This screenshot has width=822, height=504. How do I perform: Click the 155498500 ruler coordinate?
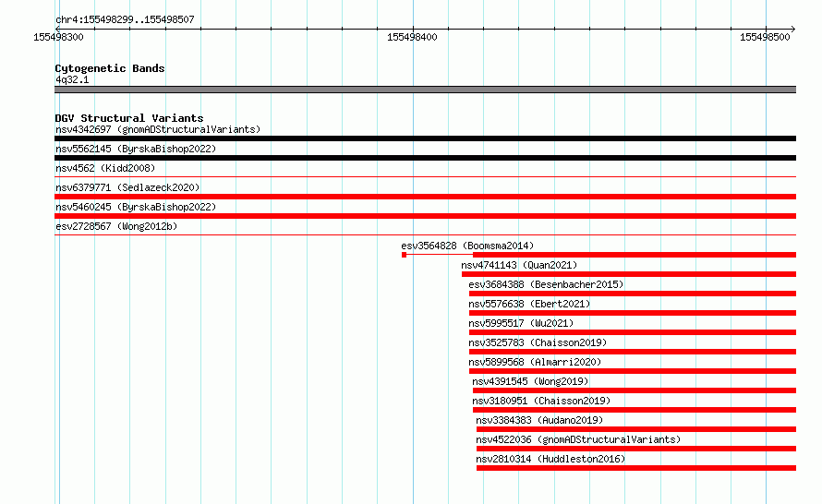pos(765,37)
